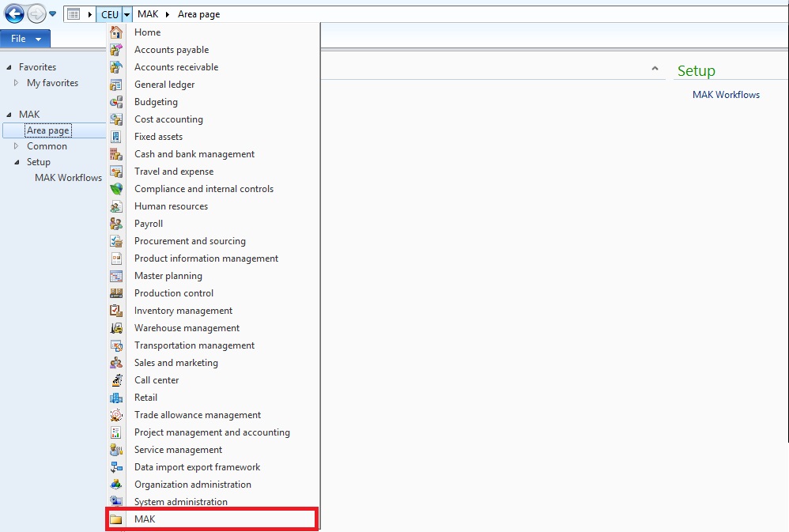789x532 pixels.
Task: Expand the Common tree node
Action: (x=16, y=146)
